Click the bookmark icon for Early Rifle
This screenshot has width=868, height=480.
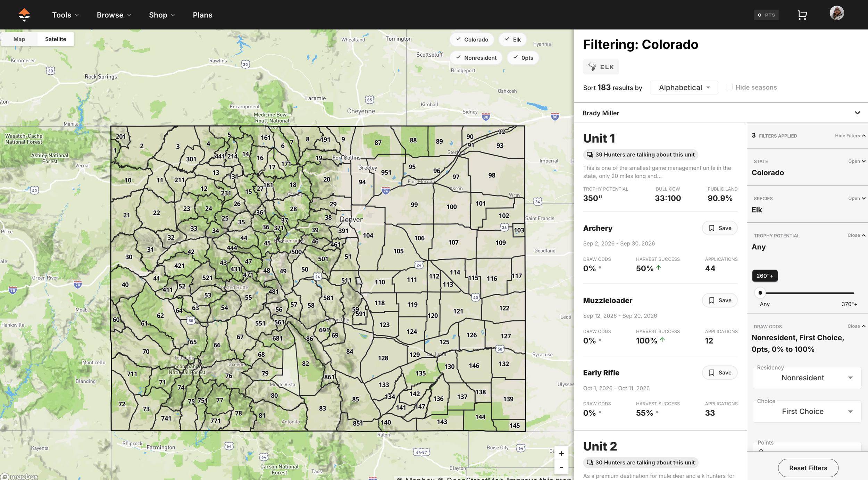point(712,373)
